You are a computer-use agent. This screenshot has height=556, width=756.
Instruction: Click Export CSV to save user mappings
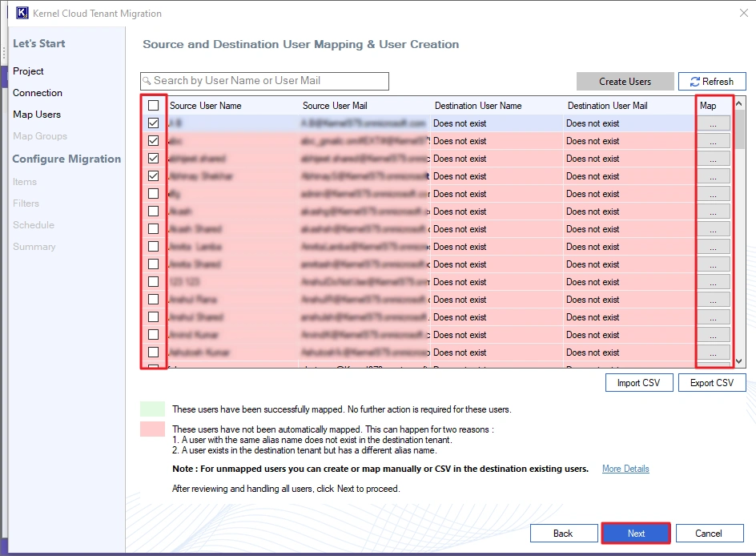pos(711,382)
